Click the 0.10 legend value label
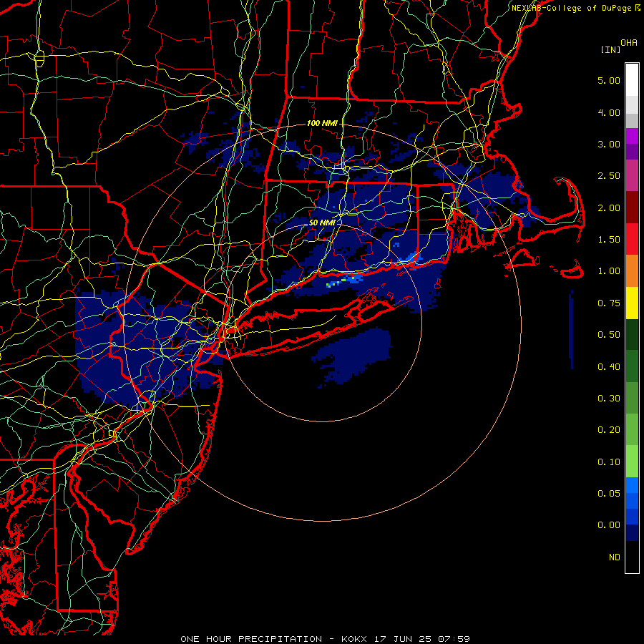The image size is (644, 644). [x=609, y=462]
